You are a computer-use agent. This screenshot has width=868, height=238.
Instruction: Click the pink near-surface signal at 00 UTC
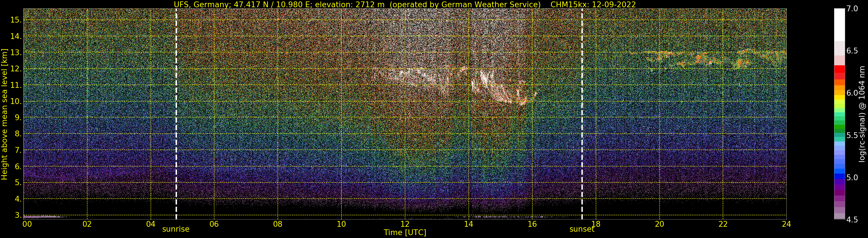coord(41,217)
